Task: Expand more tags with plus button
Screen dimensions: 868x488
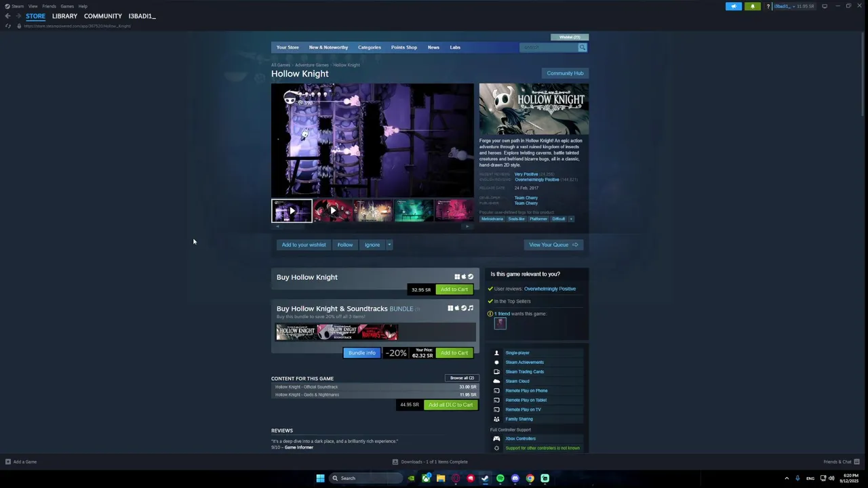Action: [x=571, y=219]
